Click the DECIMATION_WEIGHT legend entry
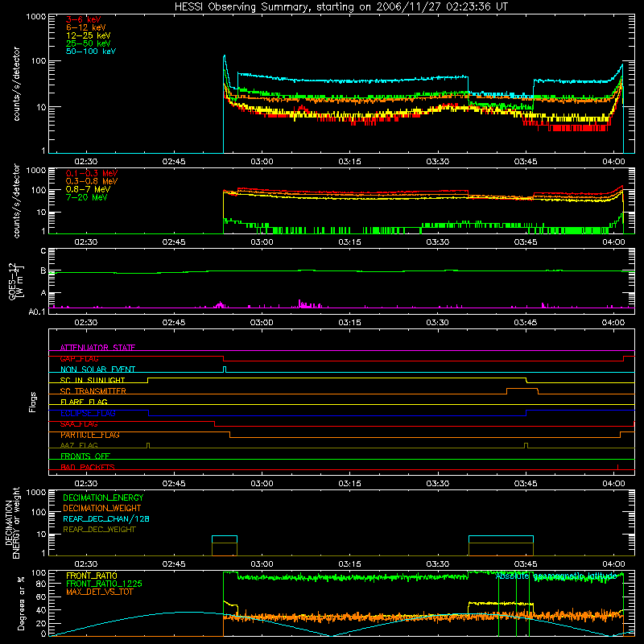644x644 pixels. (x=102, y=509)
